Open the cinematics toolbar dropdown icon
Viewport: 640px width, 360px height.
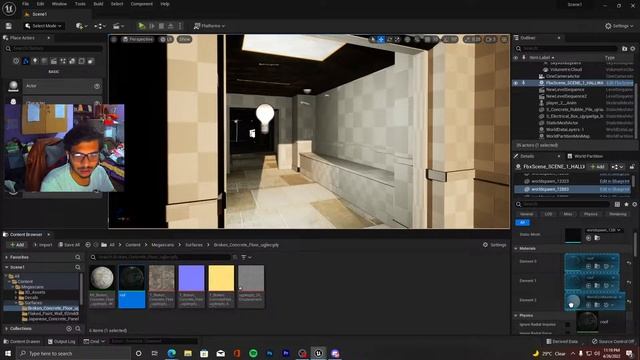[118, 26]
